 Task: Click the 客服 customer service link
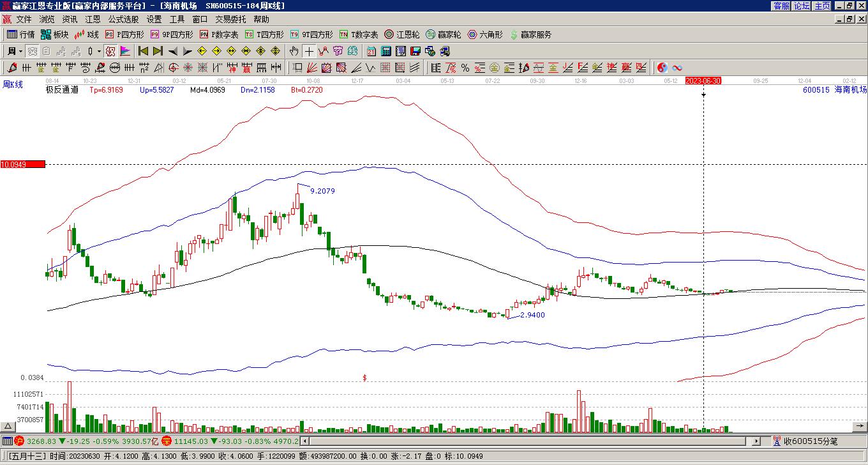tap(781, 6)
